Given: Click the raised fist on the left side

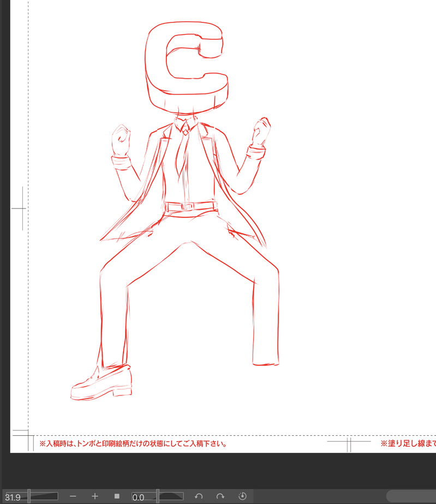Looking at the screenshot, I should (x=121, y=140).
